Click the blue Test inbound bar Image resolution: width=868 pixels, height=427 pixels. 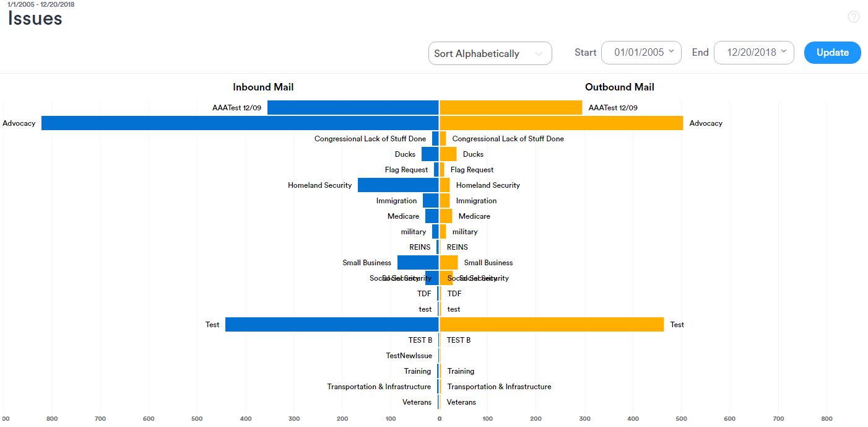click(x=332, y=325)
